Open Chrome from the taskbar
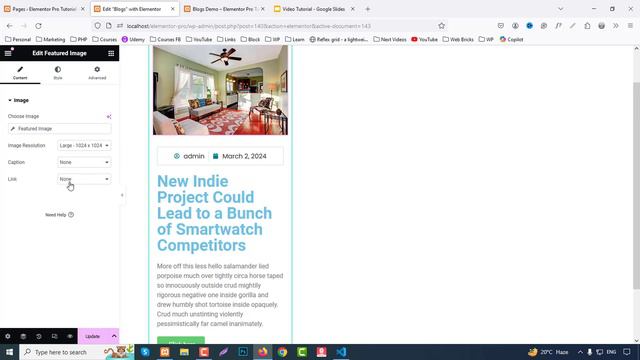Screen dimensions: 640x360 (282, 352)
